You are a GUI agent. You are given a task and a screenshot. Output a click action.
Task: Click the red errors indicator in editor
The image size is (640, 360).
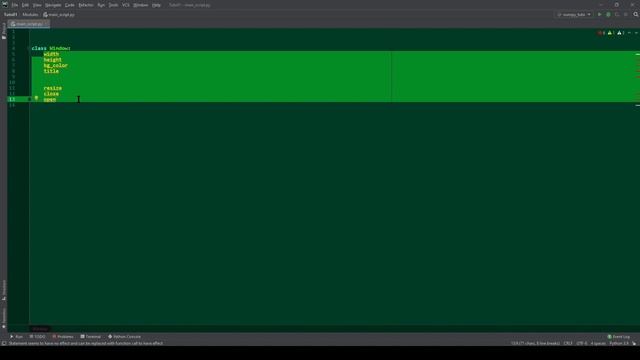click(601, 33)
